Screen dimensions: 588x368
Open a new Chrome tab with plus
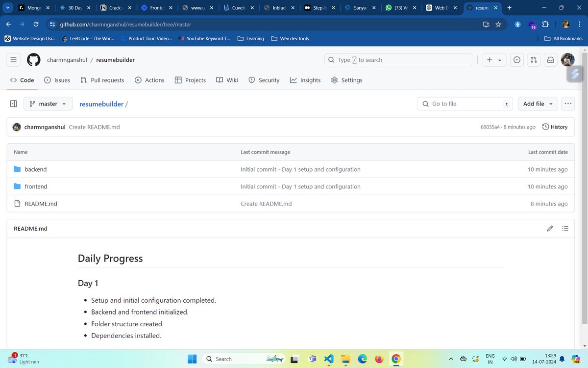pyautogui.click(x=509, y=8)
